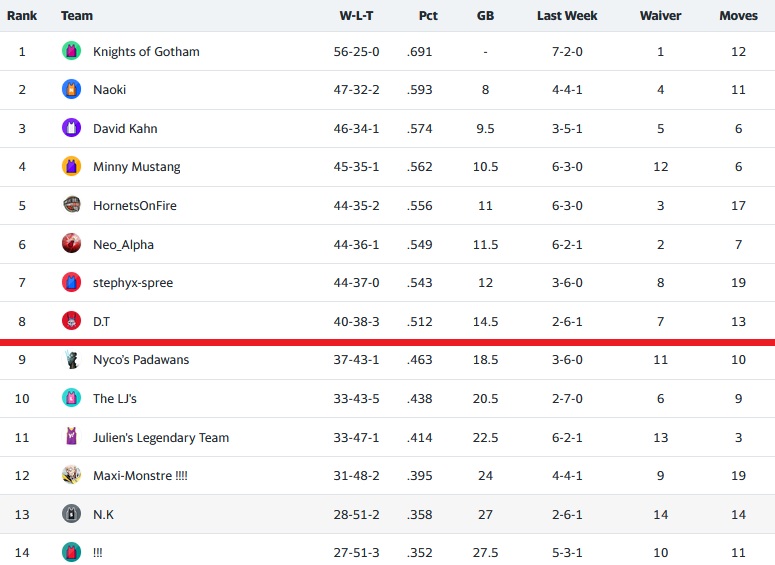
Task: Sort standings by the Pct column header
Action: (428, 16)
